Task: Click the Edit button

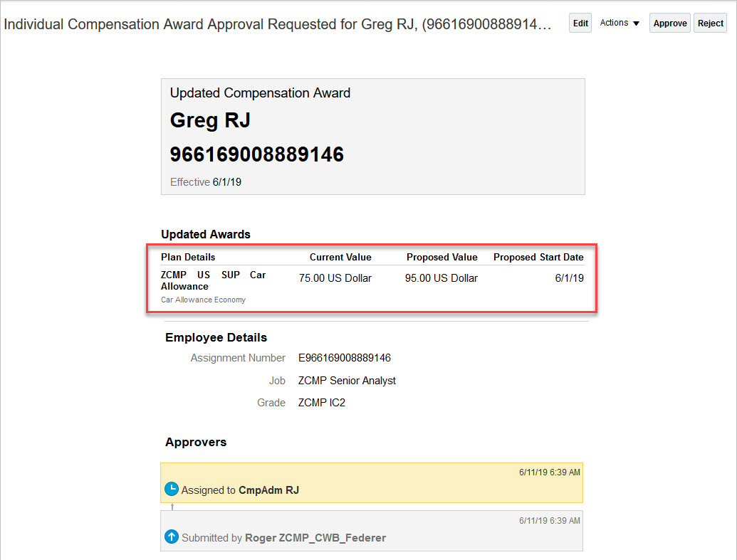Action: click(580, 23)
